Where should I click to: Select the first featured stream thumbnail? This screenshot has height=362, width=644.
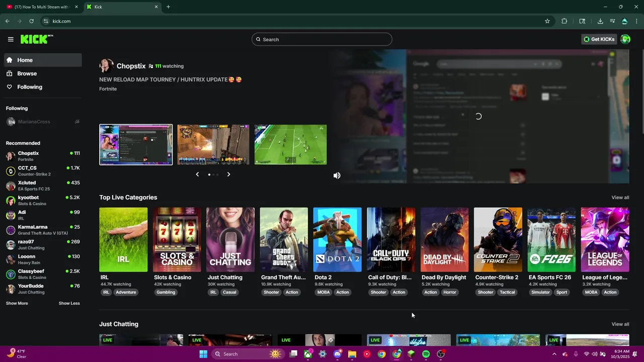(x=136, y=145)
